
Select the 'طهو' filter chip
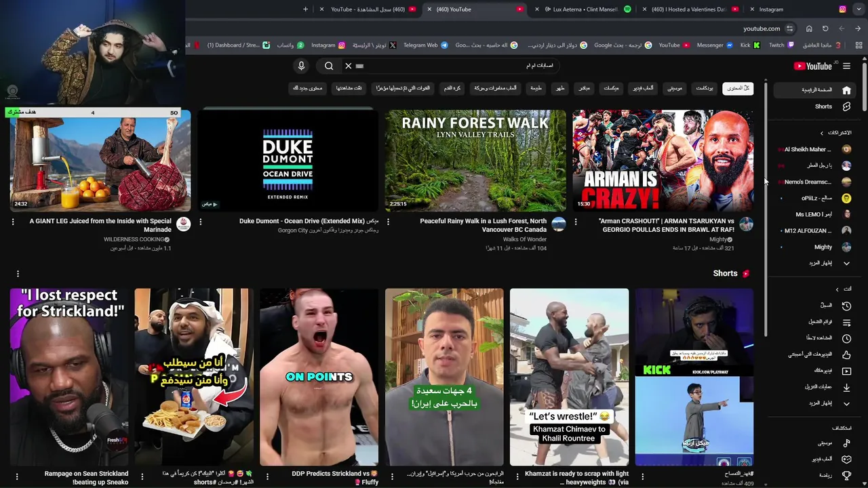(560, 88)
